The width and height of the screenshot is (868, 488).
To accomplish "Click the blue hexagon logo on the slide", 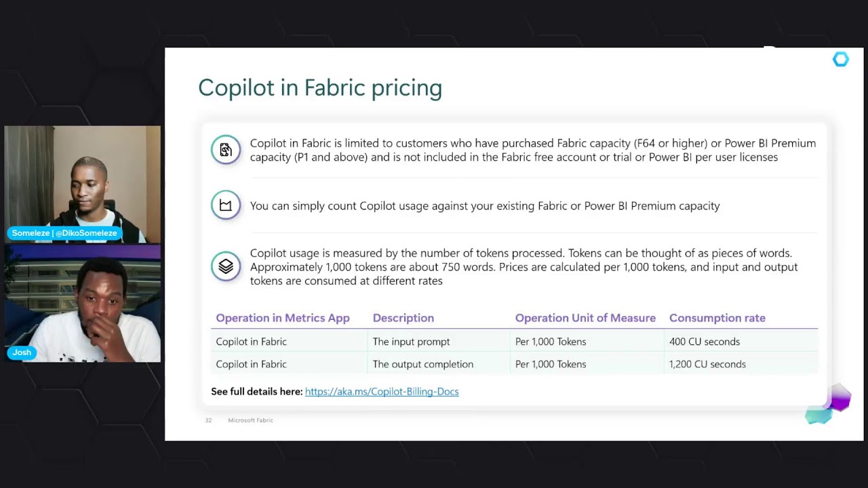I will (x=840, y=60).
